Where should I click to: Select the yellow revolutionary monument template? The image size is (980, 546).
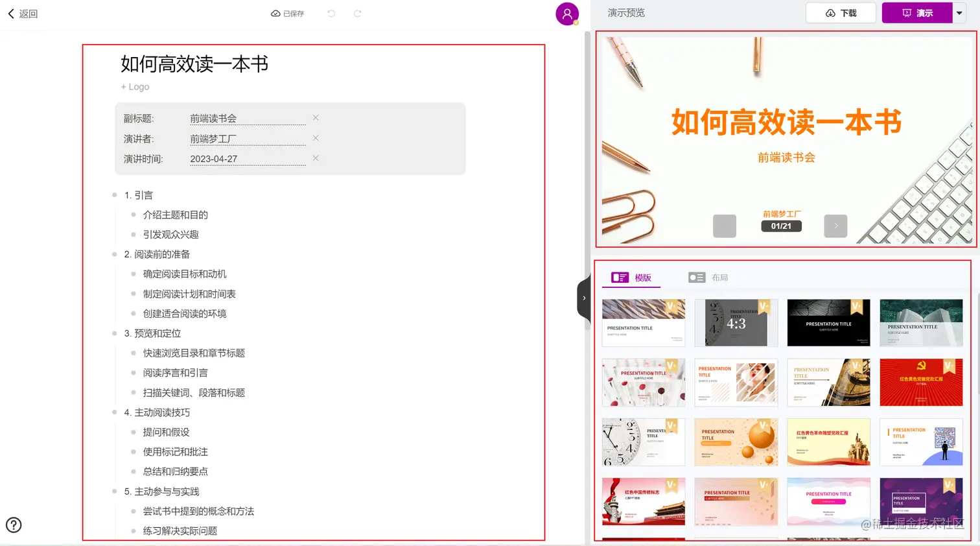(x=829, y=442)
